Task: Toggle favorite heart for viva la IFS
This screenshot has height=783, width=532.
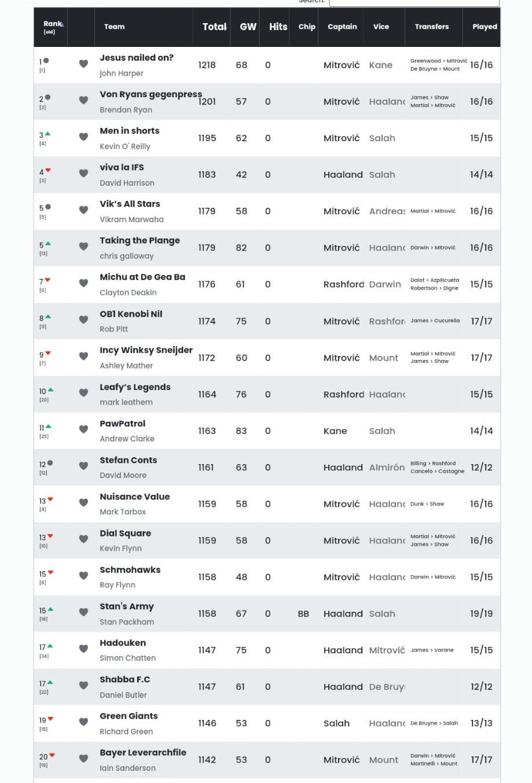Action: coord(83,174)
